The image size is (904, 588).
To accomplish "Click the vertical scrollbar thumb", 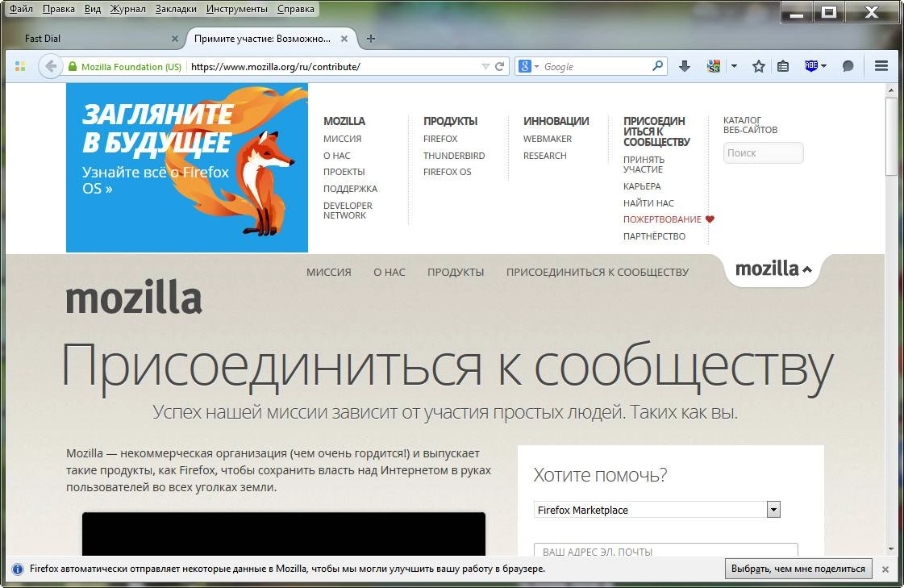I will (x=891, y=136).
